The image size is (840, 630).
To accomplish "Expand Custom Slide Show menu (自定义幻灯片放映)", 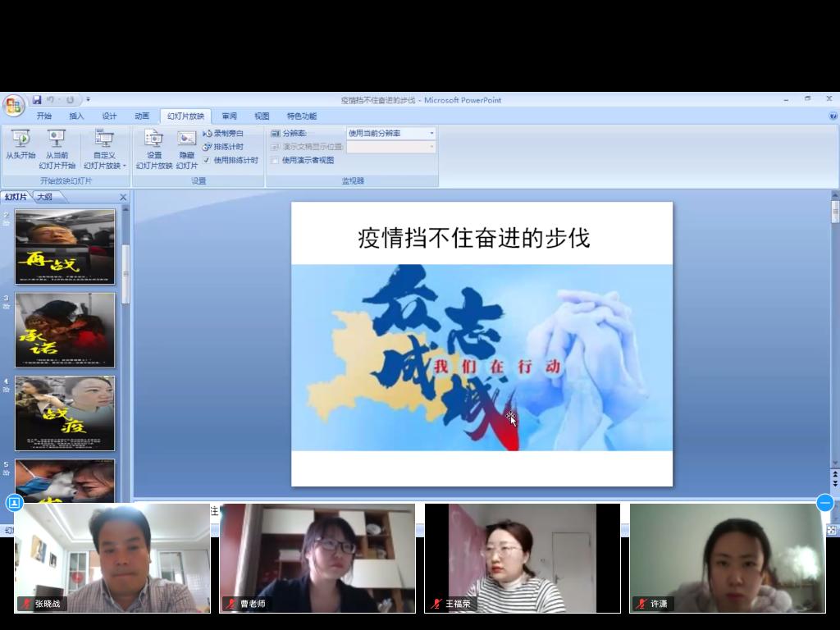I will coord(104,150).
